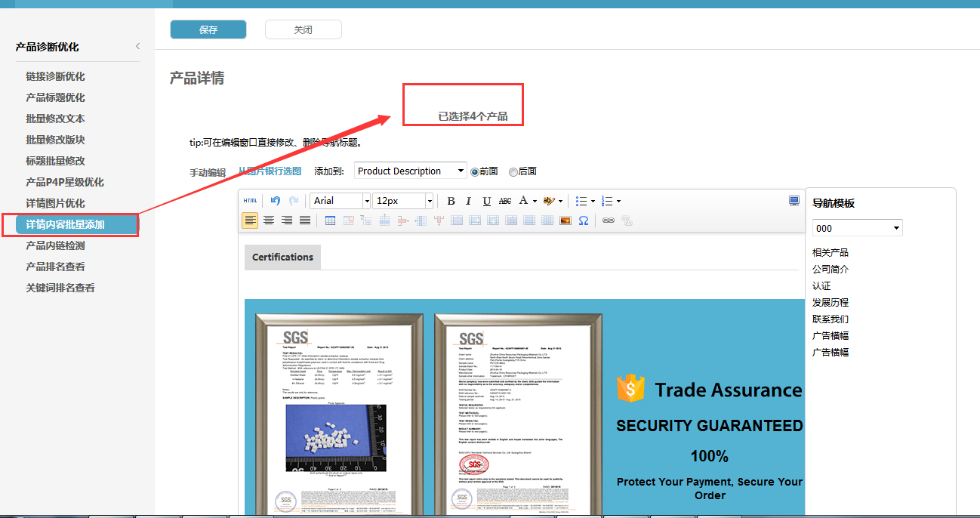Insert paragraph before table
Image resolution: width=980 pixels, height=518 pixels.
click(366, 220)
